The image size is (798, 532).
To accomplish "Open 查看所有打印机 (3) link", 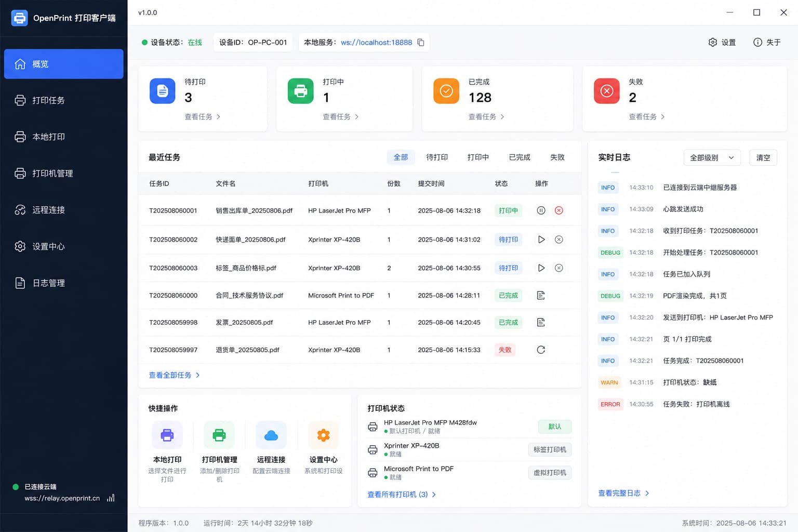I will 402,495.
